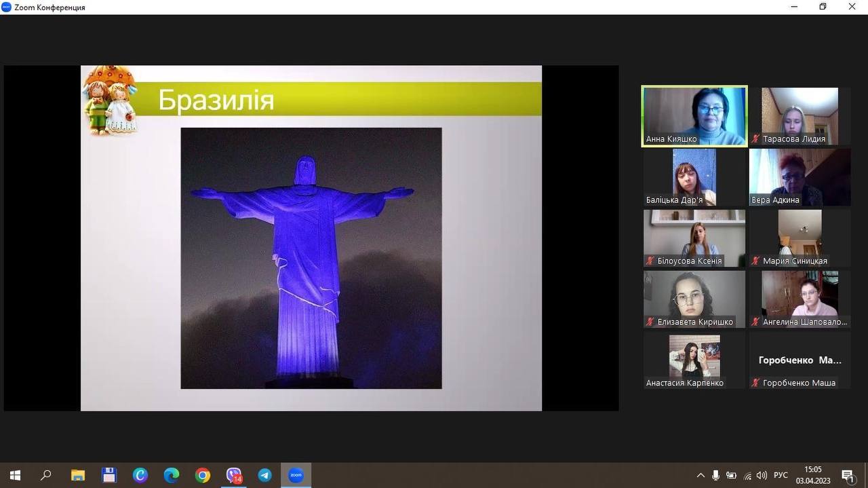This screenshot has width=868, height=488.
Task: Switch the РУС input language
Action: tap(781, 475)
